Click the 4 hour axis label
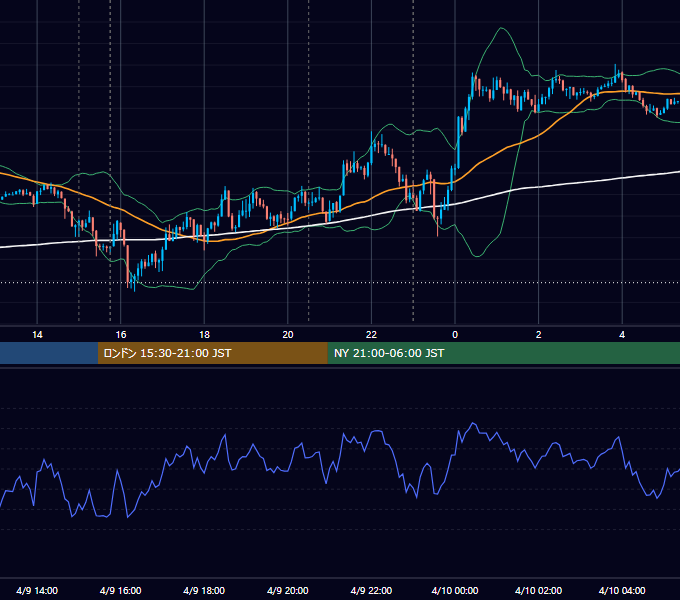The width and height of the screenshot is (680, 600). click(x=622, y=335)
